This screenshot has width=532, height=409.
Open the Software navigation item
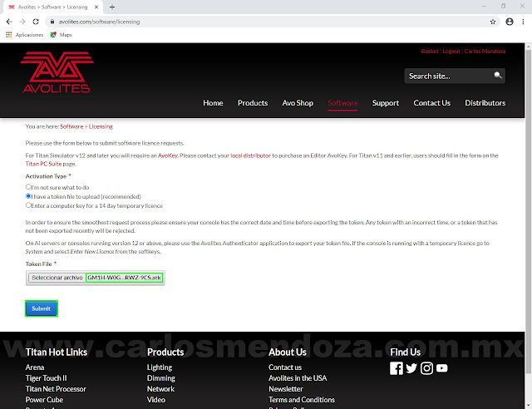(342, 103)
